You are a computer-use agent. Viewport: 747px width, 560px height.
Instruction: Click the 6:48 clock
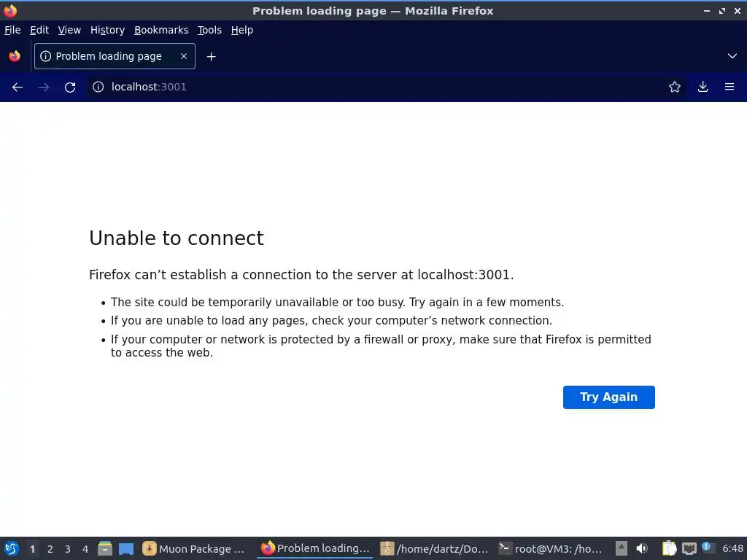pos(732,548)
